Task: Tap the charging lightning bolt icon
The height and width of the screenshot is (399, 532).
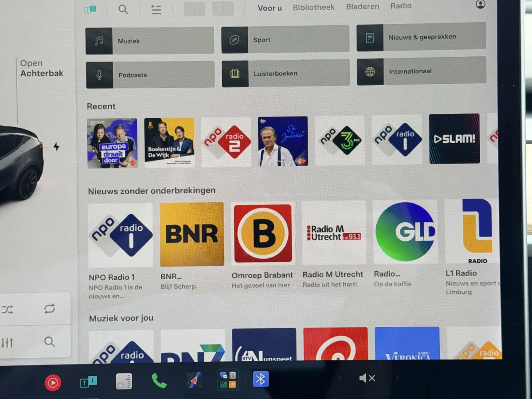Action: tap(56, 146)
